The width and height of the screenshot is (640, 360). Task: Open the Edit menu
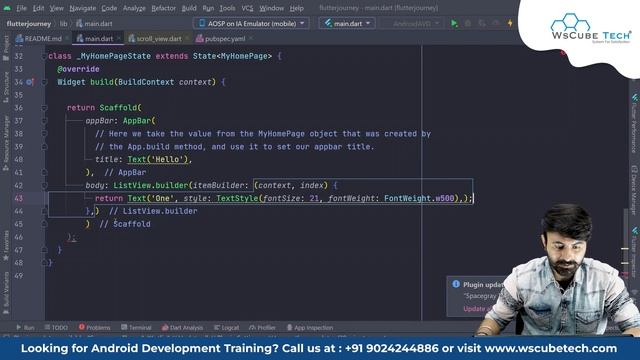38,8
